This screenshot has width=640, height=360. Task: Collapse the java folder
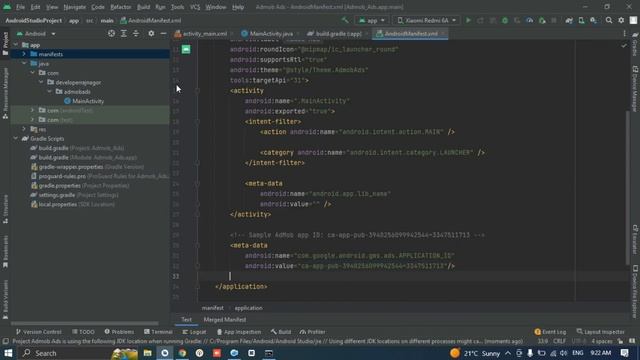coord(24,63)
